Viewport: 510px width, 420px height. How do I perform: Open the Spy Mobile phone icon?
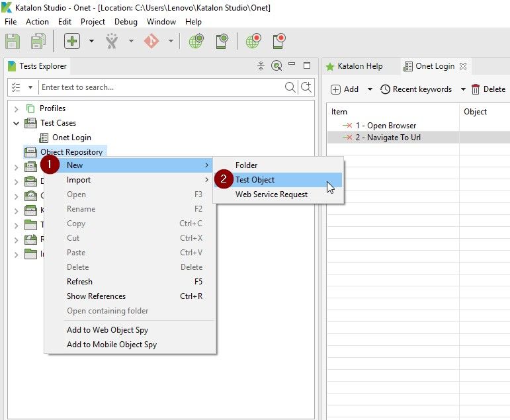coord(222,41)
